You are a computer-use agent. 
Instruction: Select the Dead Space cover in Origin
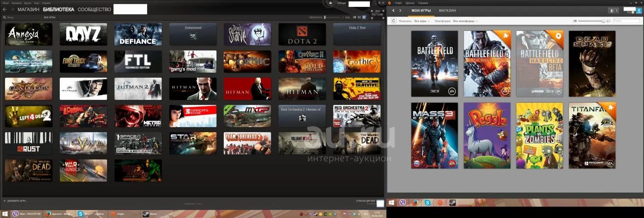(592, 64)
